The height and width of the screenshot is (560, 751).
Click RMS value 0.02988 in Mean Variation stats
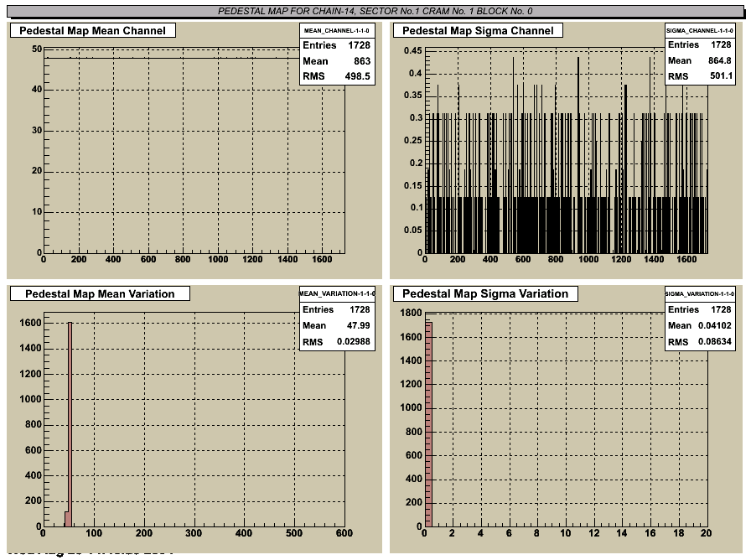[x=354, y=341]
